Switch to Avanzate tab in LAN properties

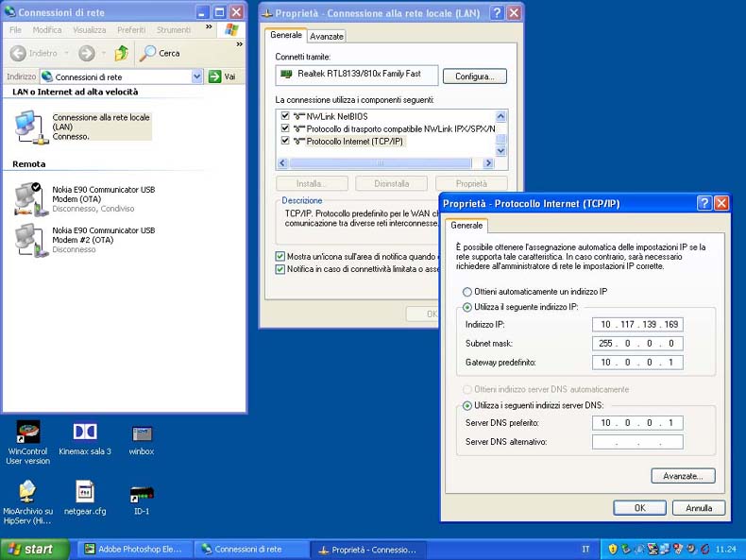[327, 36]
